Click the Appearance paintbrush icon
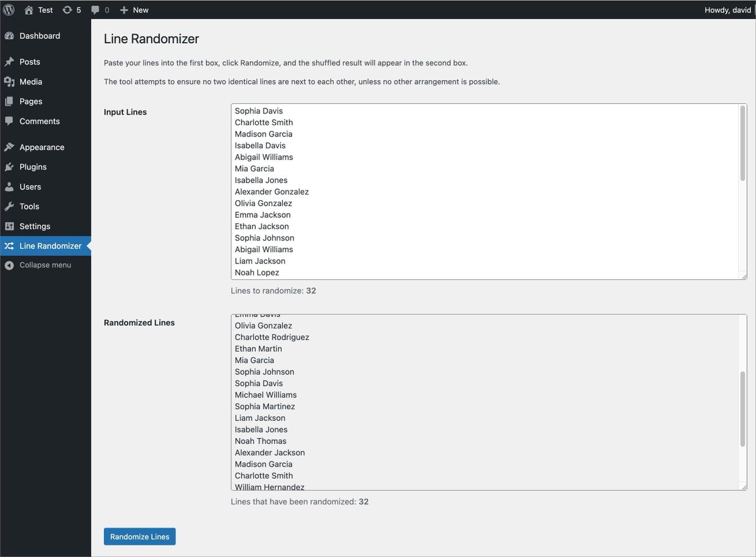Screen dimensions: 756x557 (9, 147)
